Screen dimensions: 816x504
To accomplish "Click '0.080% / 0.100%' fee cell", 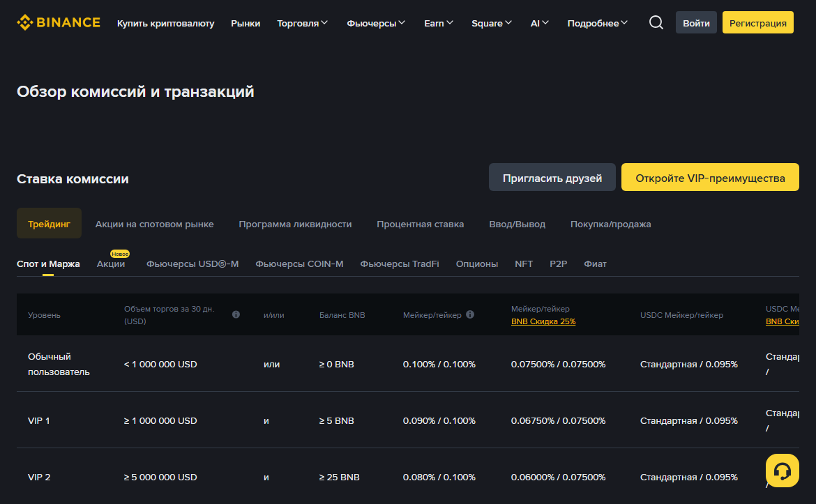I will point(439,477).
